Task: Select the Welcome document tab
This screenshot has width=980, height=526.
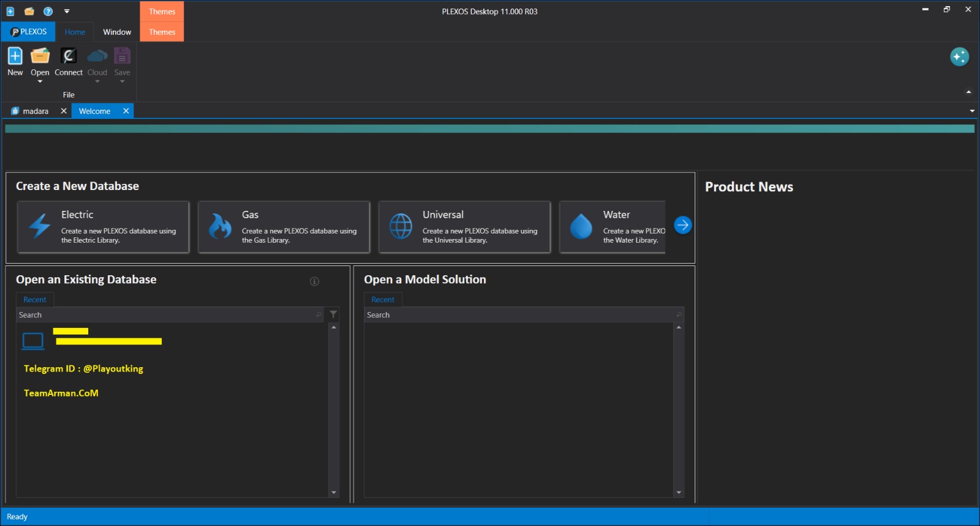Action: 94,111
